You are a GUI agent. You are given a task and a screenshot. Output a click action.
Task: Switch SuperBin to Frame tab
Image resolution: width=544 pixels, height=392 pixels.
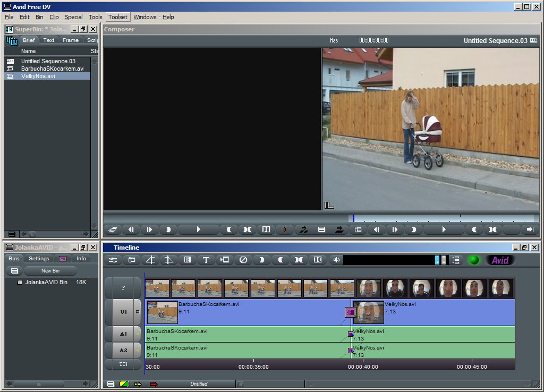coord(71,40)
